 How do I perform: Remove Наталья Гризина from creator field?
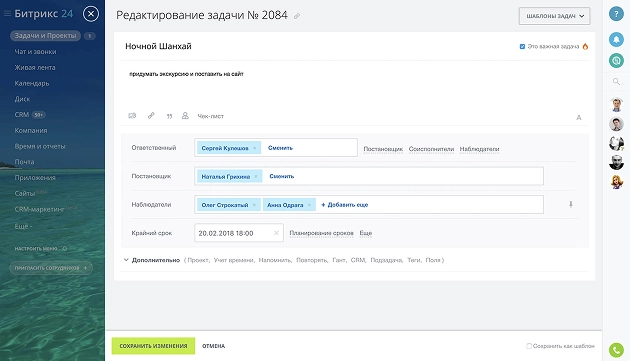coord(256,176)
